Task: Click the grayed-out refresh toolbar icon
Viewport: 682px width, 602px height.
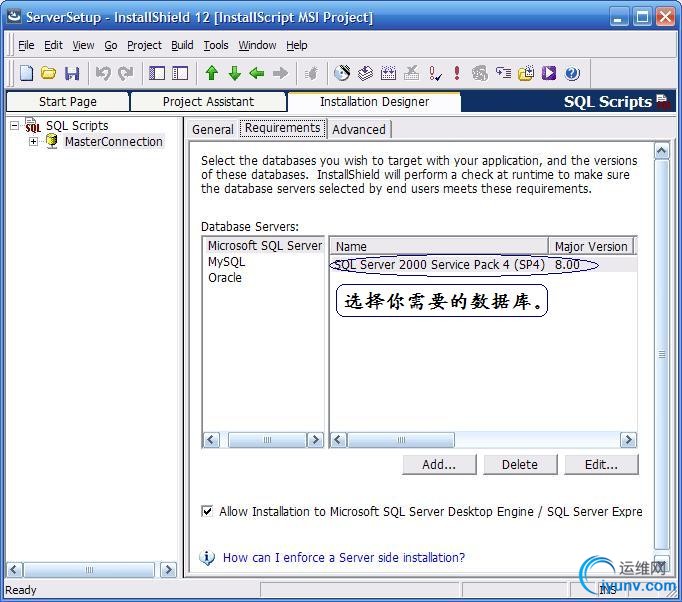Action: pos(311,73)
